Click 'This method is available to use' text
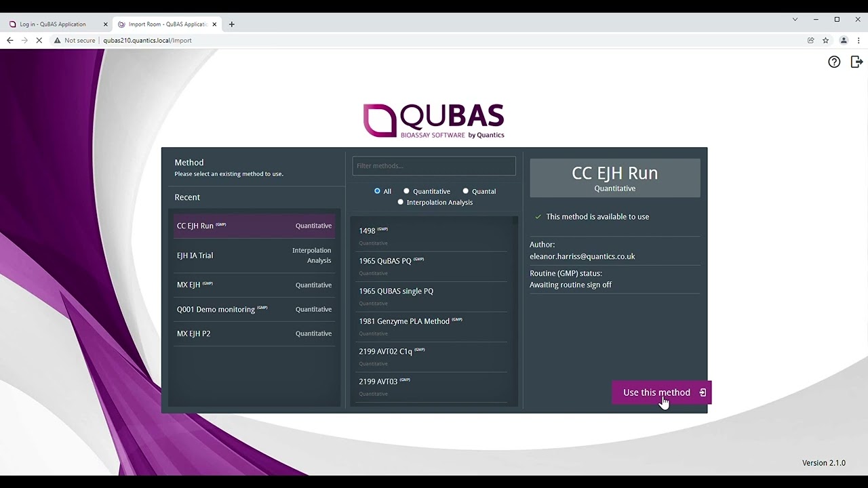868x488 pixels. point(597,217)
